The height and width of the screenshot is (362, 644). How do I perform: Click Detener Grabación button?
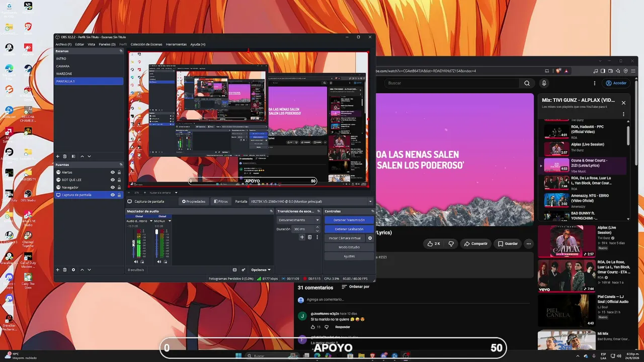[x=349, y=229]
